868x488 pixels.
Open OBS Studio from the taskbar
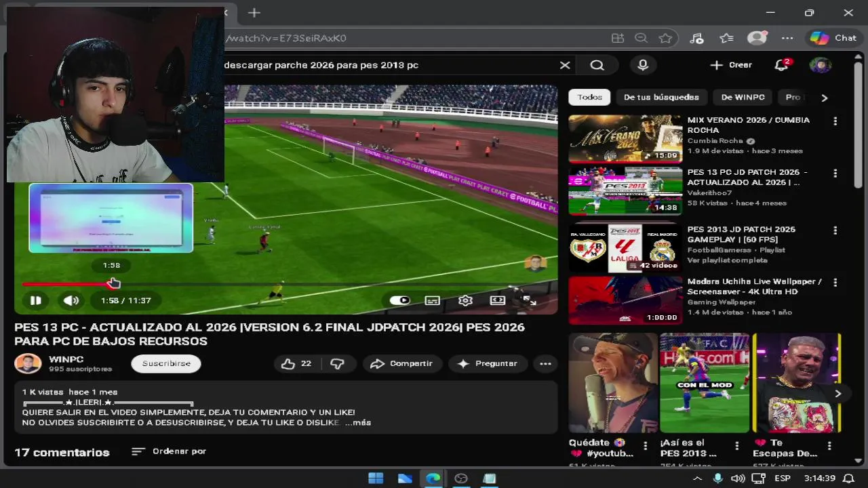click(461, 479)
